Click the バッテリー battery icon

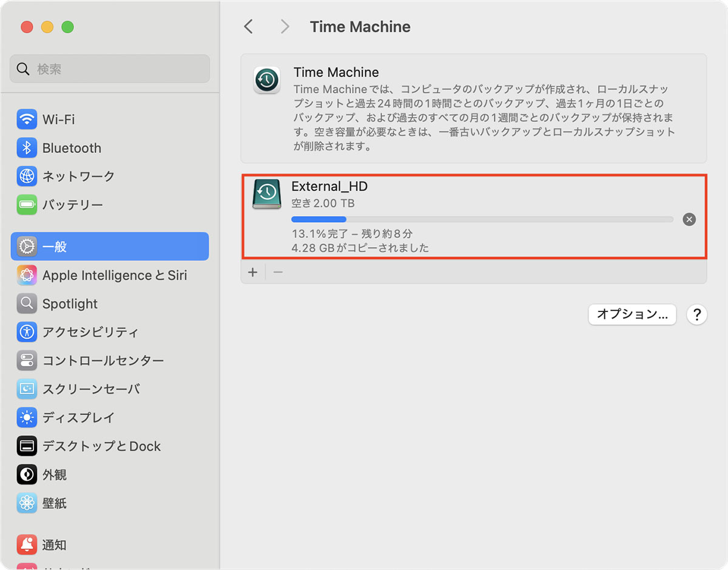pyautogui.click(x=27, y=205)
